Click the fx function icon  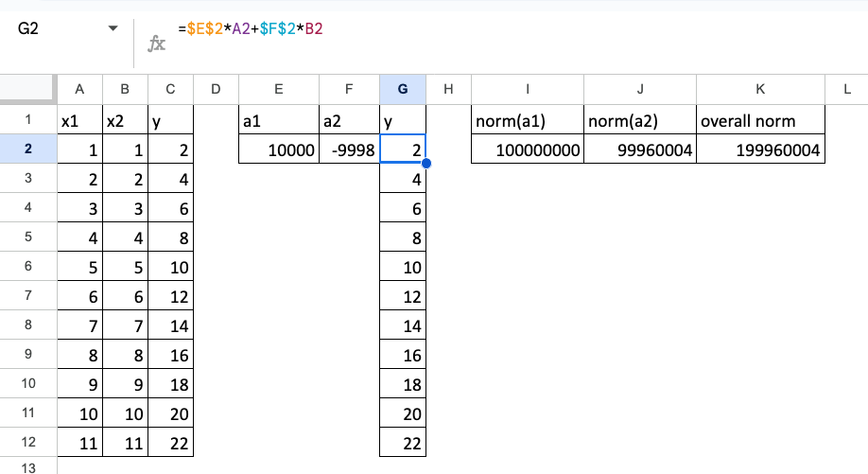click(x=157, y=44)
